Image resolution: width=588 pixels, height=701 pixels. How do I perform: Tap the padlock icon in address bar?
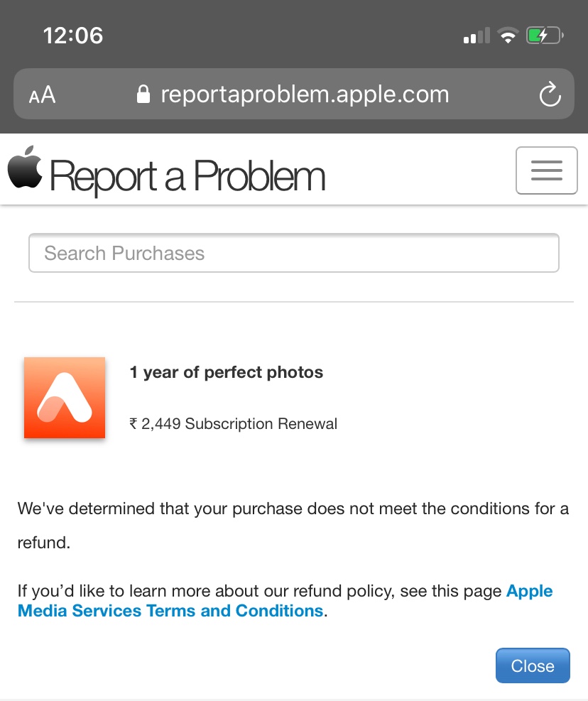(143, 94)
